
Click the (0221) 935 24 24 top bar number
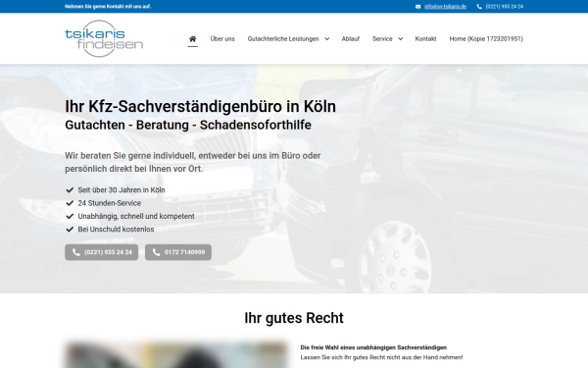pyautogui.click(x=505, y=7)
